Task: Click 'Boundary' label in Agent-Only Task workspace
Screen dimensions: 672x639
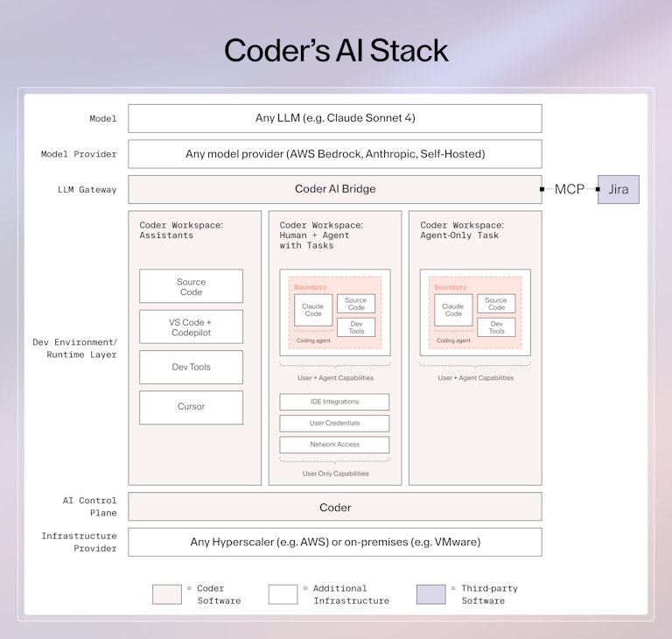Action: 451,287
